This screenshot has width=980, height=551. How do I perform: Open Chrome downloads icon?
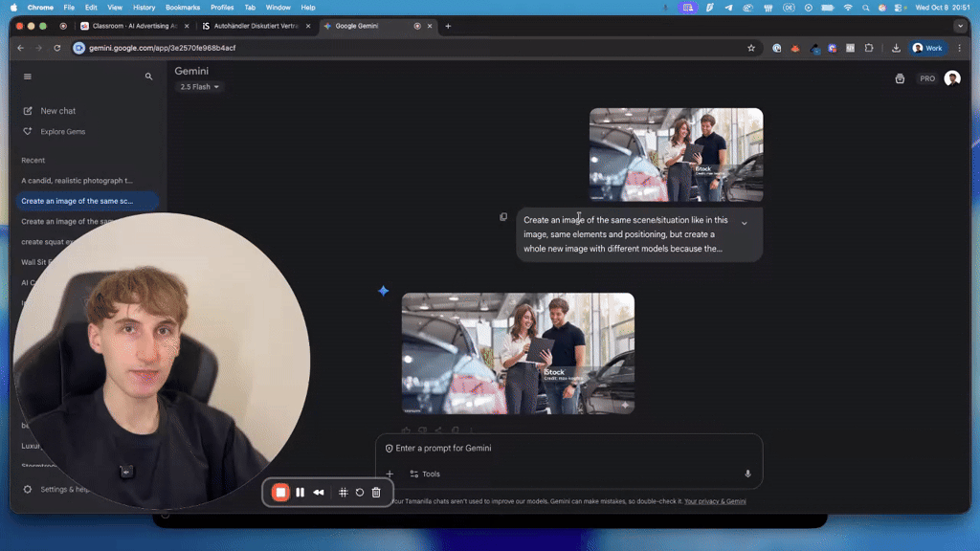[x=896, y=48]
